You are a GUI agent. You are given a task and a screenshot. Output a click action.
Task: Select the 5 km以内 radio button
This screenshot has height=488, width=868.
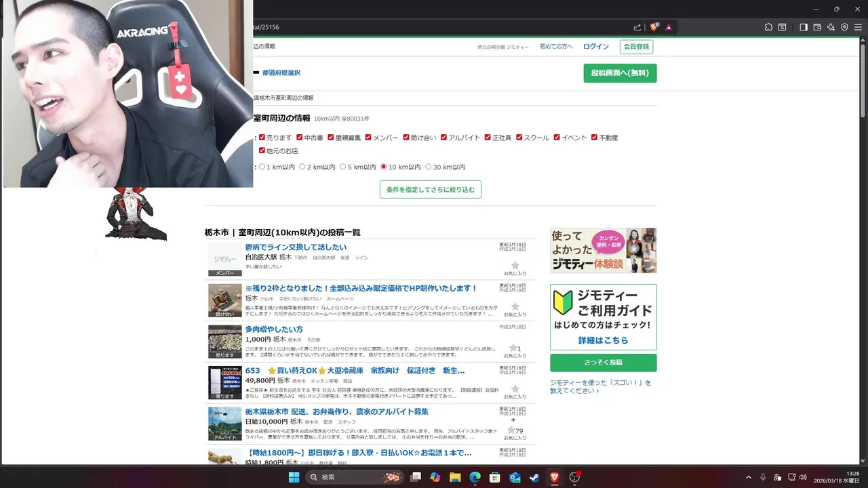point(342,167)
